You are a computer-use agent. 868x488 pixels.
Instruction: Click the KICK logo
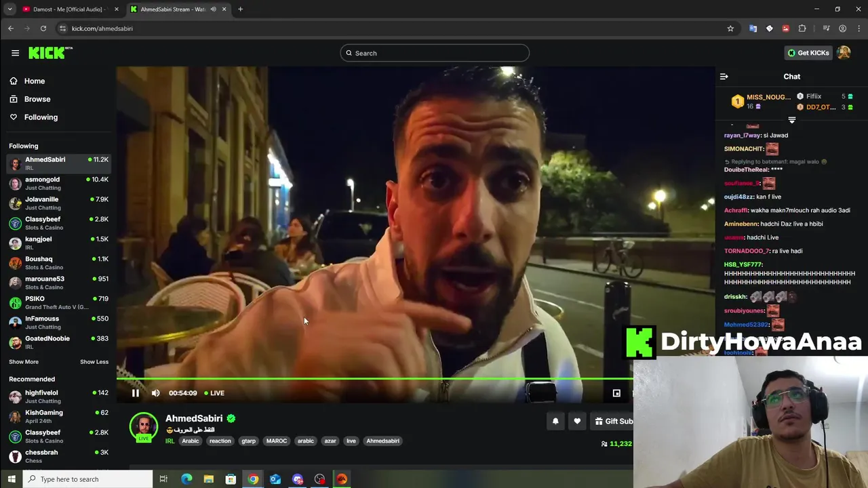(50, 53)
